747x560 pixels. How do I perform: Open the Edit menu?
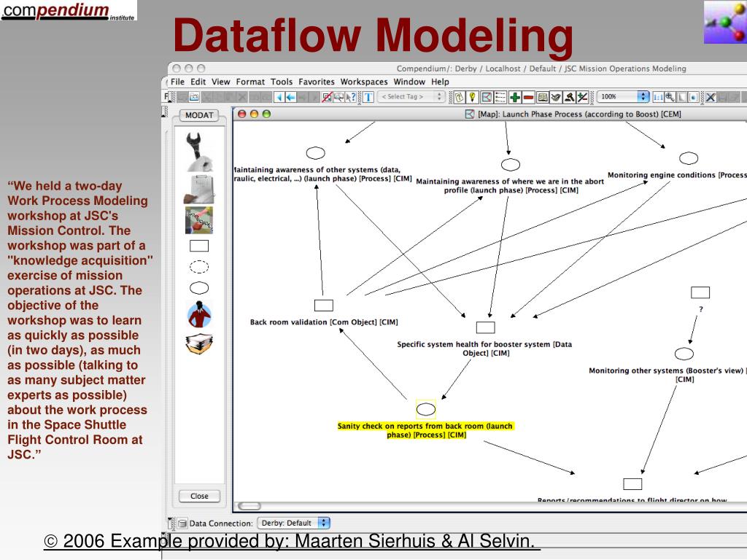pyautogui.click(x=198, y=82)
